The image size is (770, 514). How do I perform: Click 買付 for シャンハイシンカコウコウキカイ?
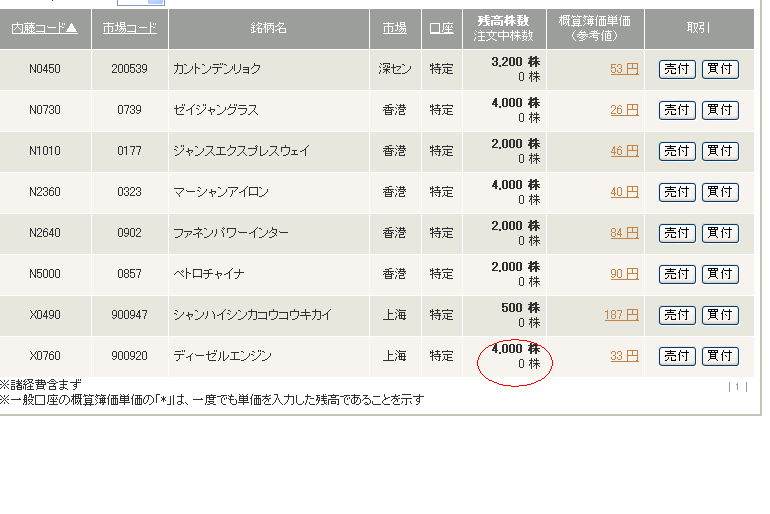[x=720, y=315]
